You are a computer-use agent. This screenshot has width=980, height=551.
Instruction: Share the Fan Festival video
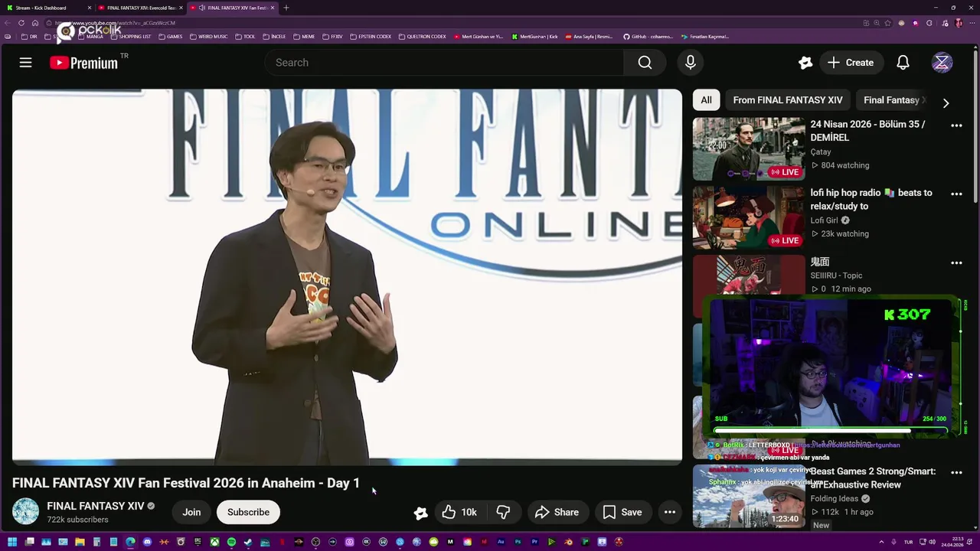pyautogui.click(x=557, y=512)
